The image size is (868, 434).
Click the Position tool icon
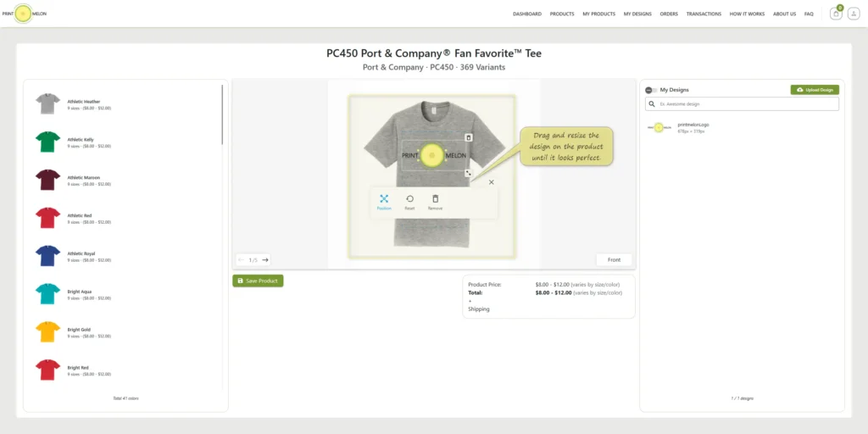coord(384,198)
